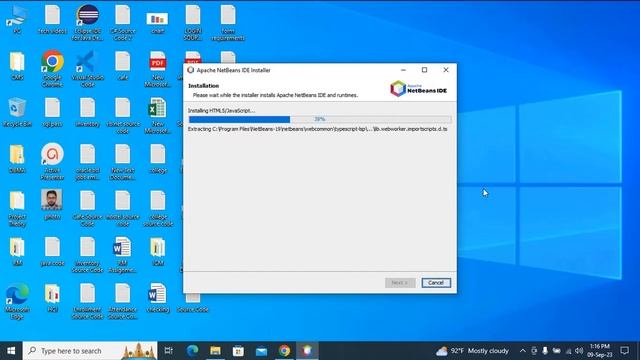The height and width of the screenshot is (360, 640).
Task: Click the greyed-out Next button
Action: [400, 282]
